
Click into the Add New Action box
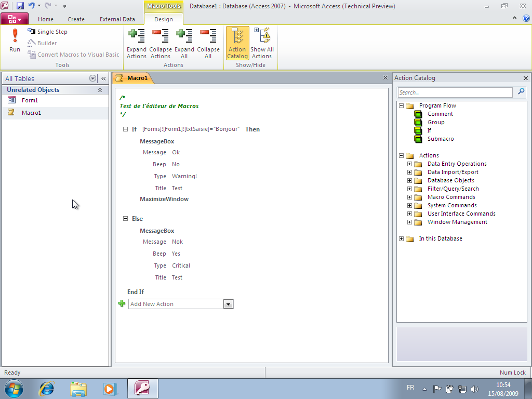[x=176, y=304]
